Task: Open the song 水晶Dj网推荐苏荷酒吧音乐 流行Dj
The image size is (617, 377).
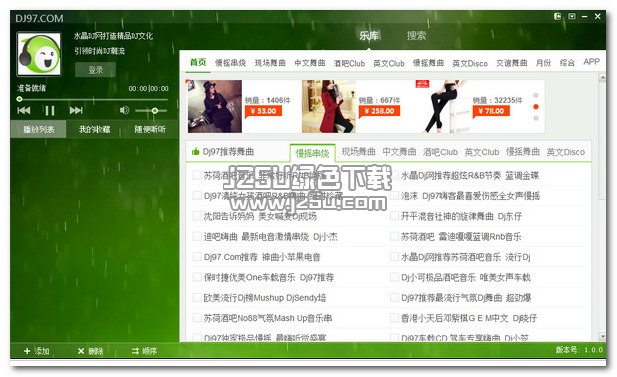Action: [x=466, y=257]
